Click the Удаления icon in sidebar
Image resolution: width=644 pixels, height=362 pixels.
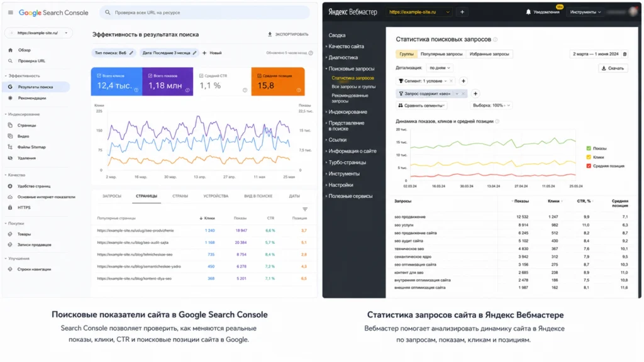[10, 158]
